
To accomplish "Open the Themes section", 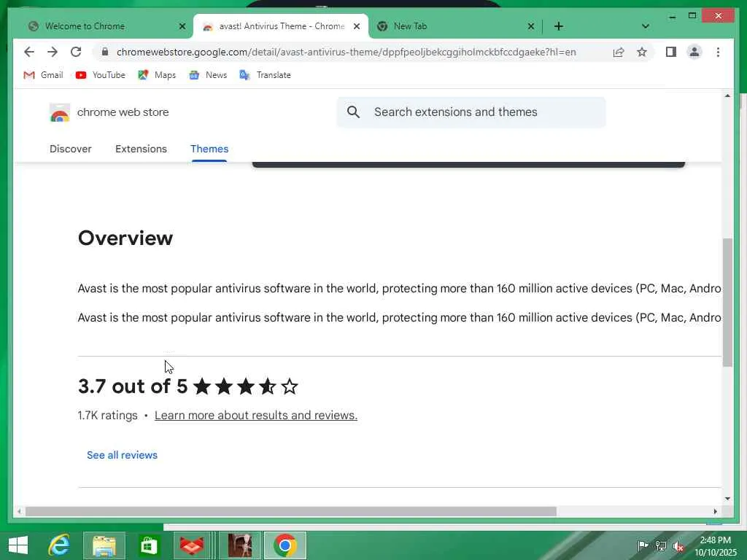I will (x=209, y=149).
